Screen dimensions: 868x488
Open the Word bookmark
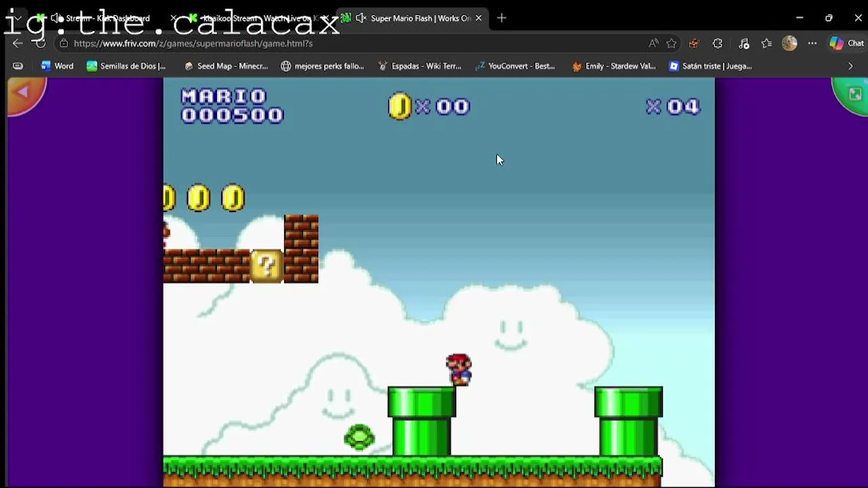pyautogui.click(x=57, y=66)
